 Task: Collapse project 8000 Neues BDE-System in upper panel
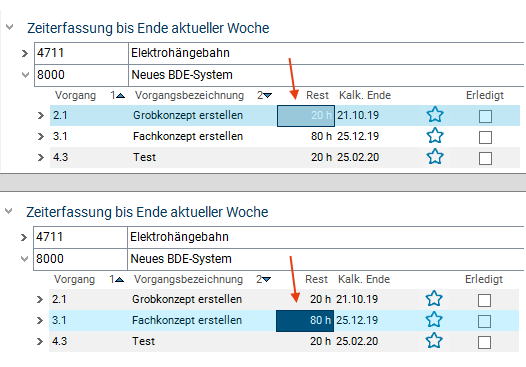25,75
